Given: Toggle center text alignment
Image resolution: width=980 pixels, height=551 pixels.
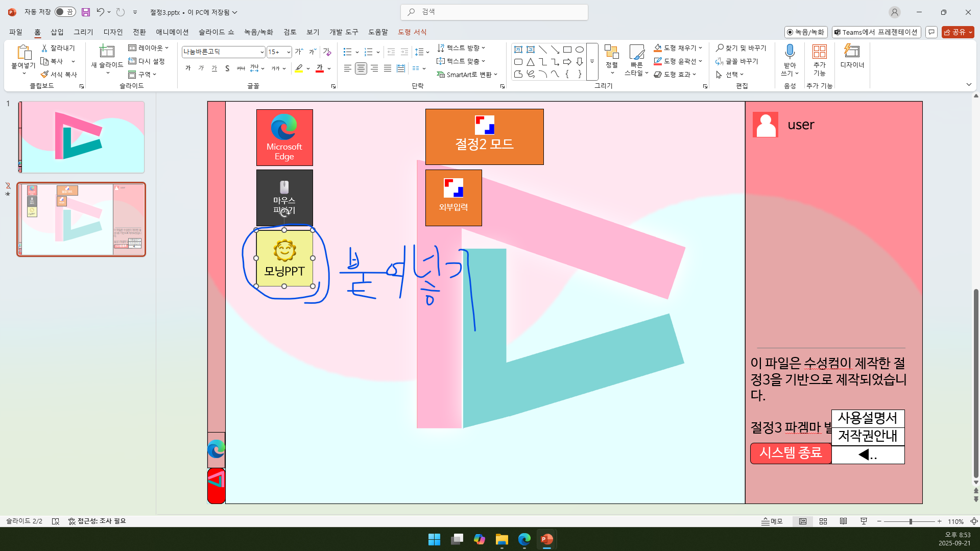Looking at the screenshot, I should 361,68.
